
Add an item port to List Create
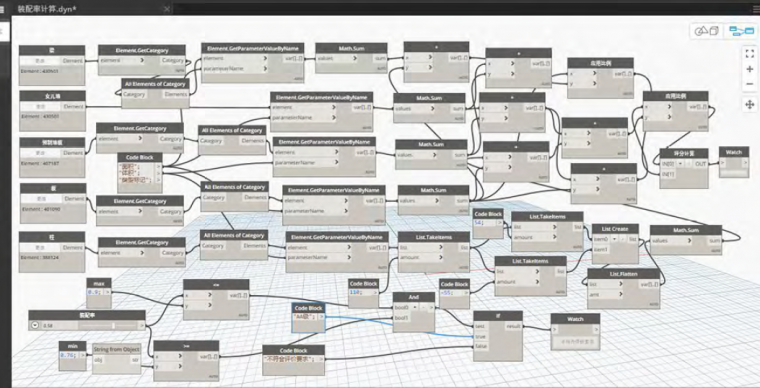tap(615, 239)
